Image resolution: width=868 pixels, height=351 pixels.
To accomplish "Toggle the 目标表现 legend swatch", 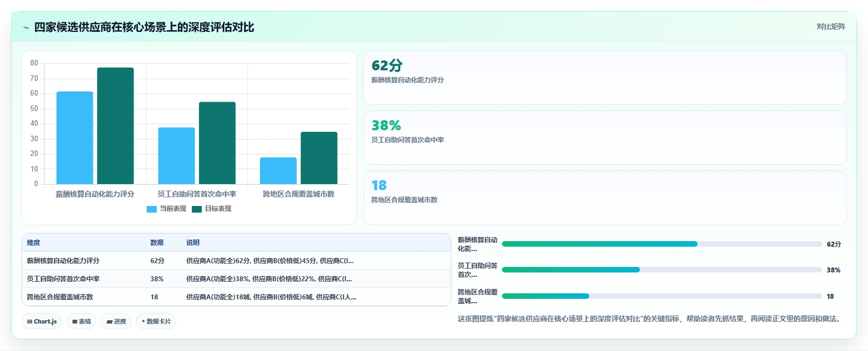I will tap(197, 209).
